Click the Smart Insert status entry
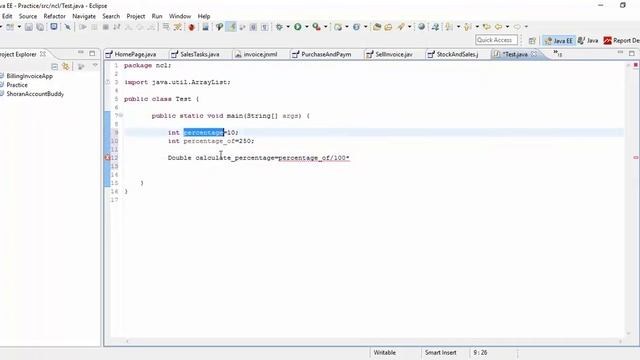Screen dimensions: 640x360 [441, 353]
